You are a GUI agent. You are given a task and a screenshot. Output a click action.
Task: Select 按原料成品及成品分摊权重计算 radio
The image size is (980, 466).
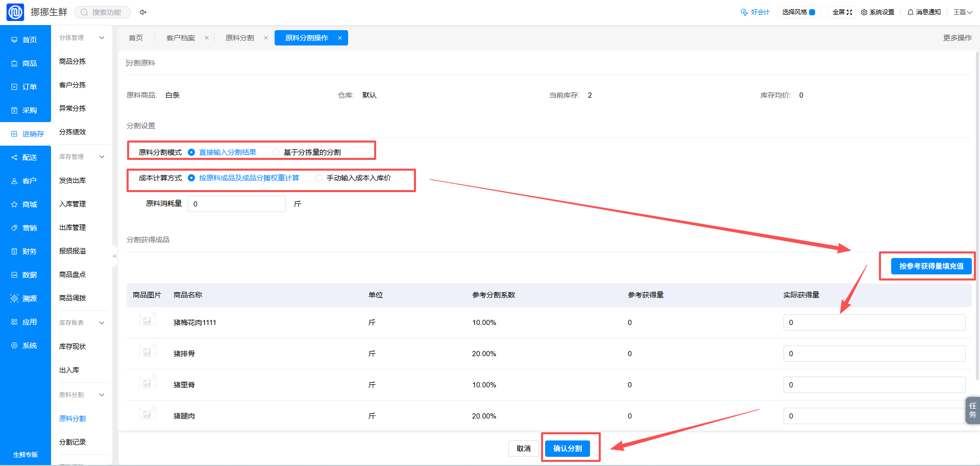pyautogui.click(x=243, y=178)
